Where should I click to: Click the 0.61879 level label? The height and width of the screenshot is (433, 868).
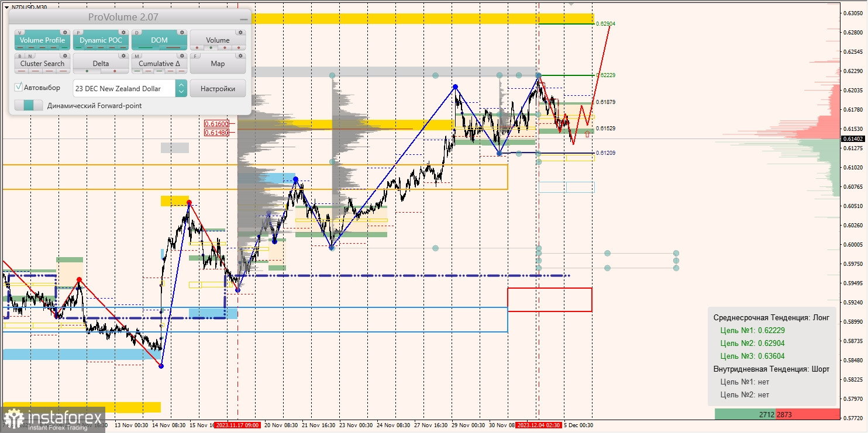pyautogui.click(x=605, y=102)
